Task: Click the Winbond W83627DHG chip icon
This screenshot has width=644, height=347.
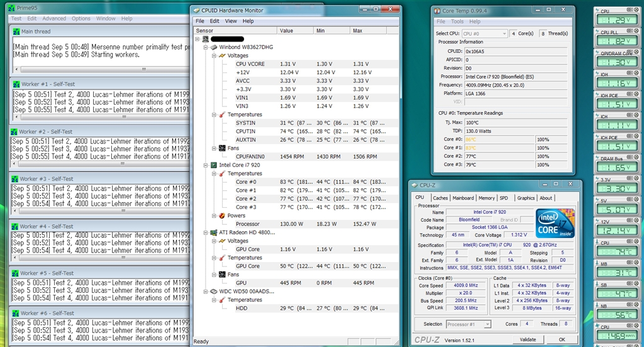Action: click(x=213, y=47)
